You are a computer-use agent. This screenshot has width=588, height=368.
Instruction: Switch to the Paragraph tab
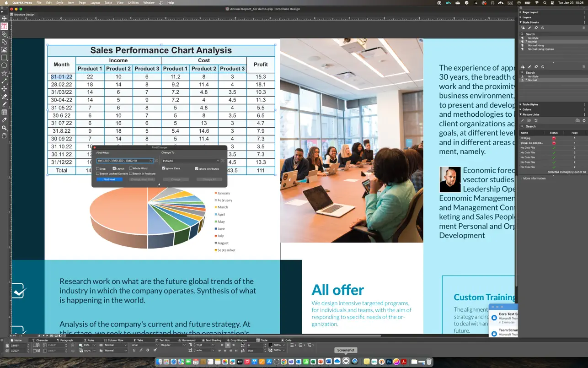pyautogui.click(x=66, y=340)
